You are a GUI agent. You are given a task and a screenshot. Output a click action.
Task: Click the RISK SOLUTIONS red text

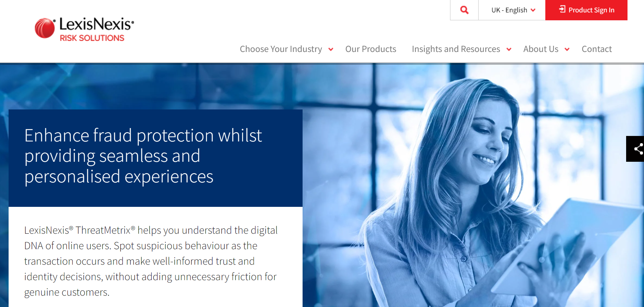click(92, 38)
